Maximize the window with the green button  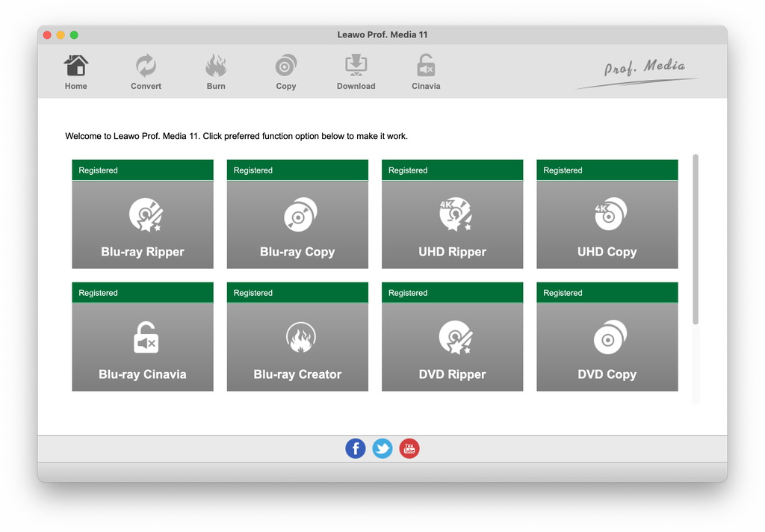pyautogui.click(x=74, y=34)
